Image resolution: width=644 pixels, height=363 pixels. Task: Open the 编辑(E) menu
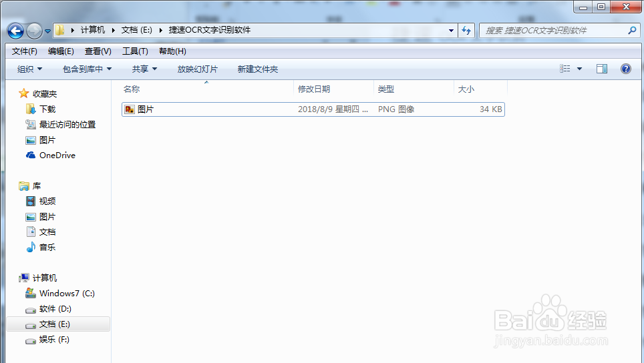coord(61,51)
